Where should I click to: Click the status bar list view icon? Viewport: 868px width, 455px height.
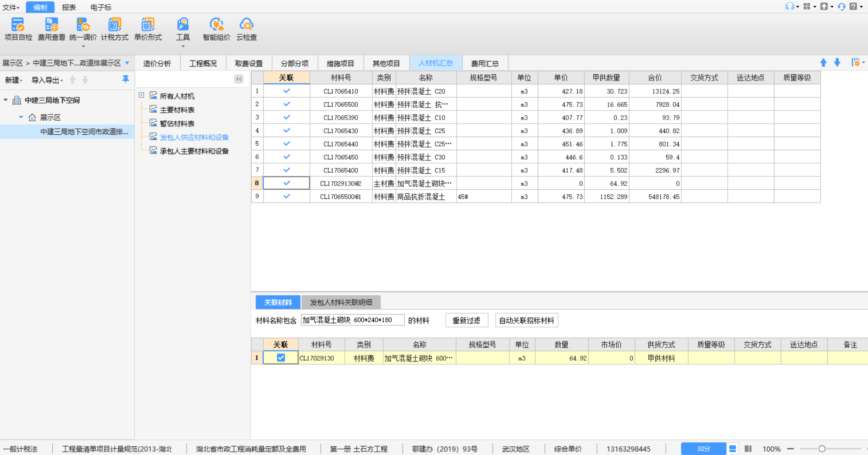click(733, 449)
